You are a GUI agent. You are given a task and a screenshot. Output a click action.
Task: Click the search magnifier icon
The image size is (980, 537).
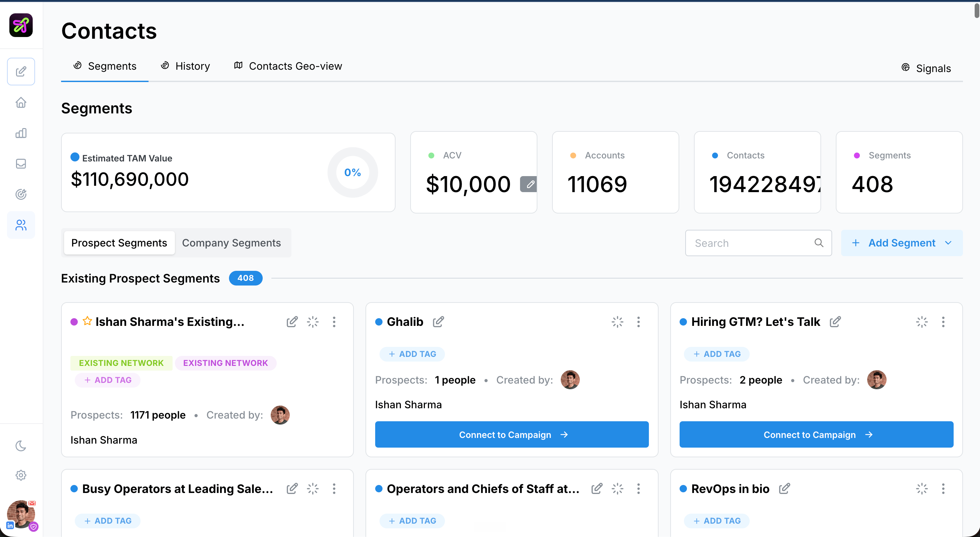pos(819,243)
